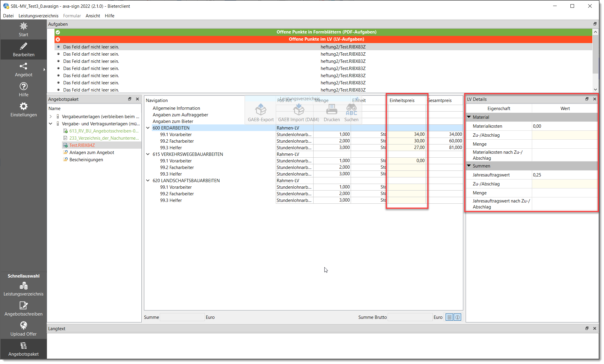Open Angebotsschreiben quick selection

[23, 309]
